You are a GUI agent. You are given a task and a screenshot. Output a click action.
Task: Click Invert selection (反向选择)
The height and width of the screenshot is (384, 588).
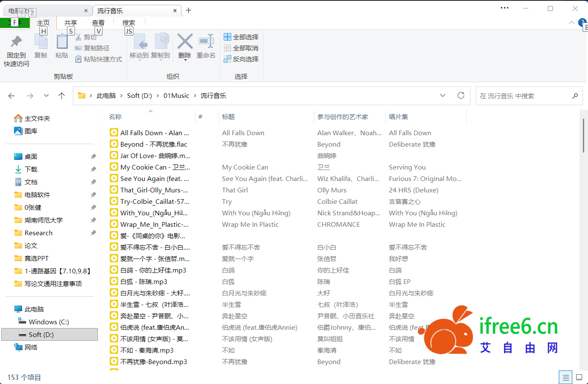pyautogui.click(x=241, y=59)
